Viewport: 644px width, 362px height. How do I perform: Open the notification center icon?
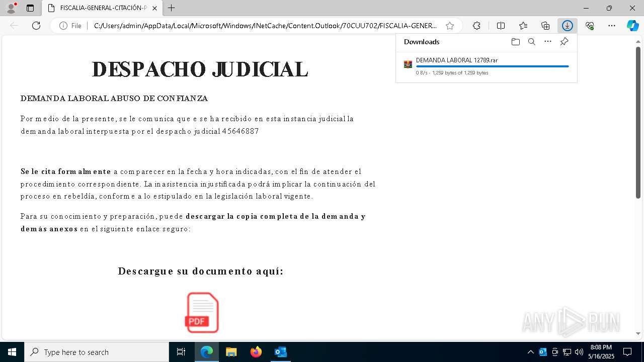coord(627,352)
